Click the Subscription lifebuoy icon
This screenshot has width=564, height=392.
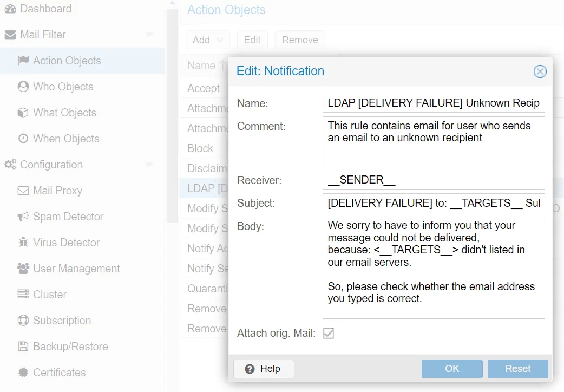[x=23, y=321]
